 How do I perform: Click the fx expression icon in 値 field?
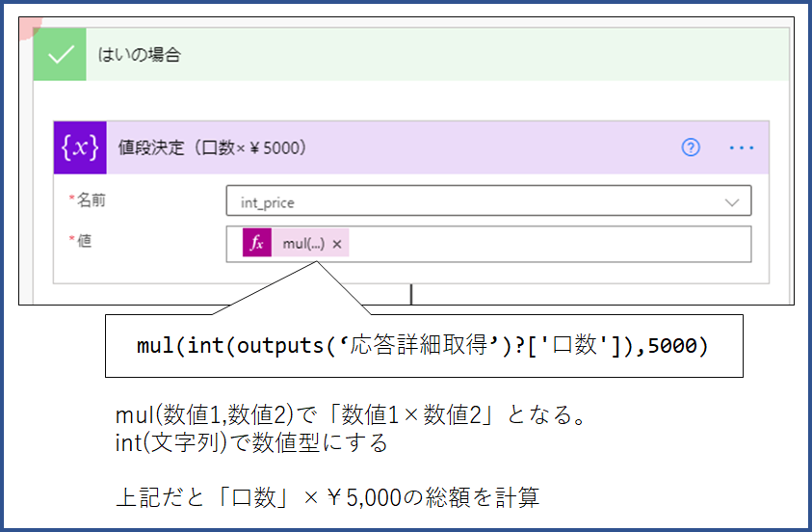pos(257,243)
